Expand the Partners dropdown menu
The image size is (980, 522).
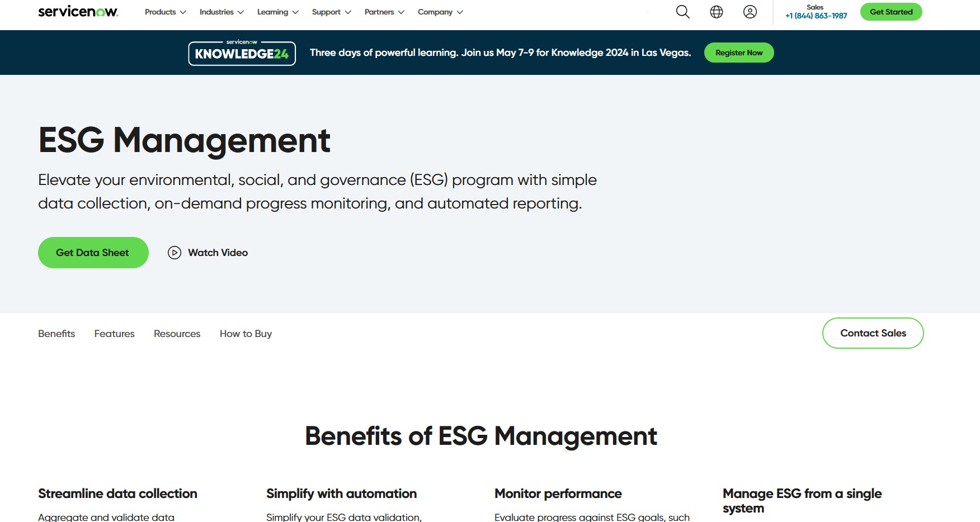[x=384, y=12]
